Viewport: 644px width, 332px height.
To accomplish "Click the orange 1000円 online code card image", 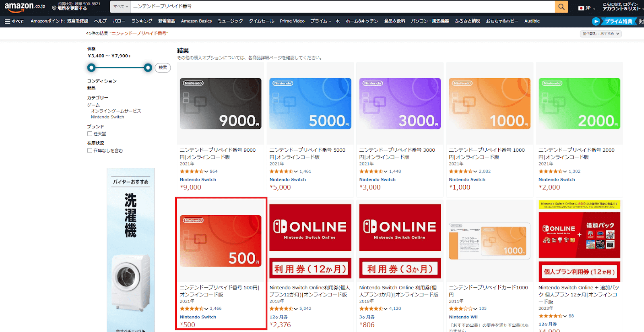I will pyautogui.click(x=490, y=103).
